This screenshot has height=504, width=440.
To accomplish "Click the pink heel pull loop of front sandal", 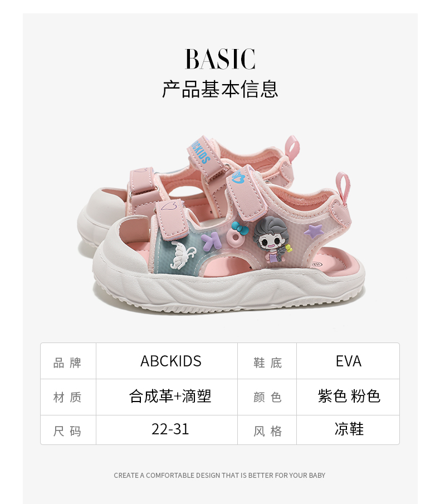I will pyautogui.click(x=343, y=188).
